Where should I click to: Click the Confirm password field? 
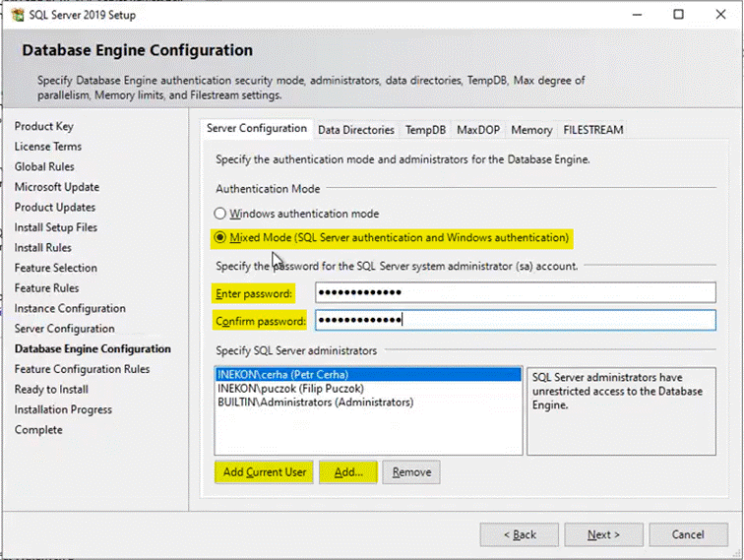coord(516,320)
